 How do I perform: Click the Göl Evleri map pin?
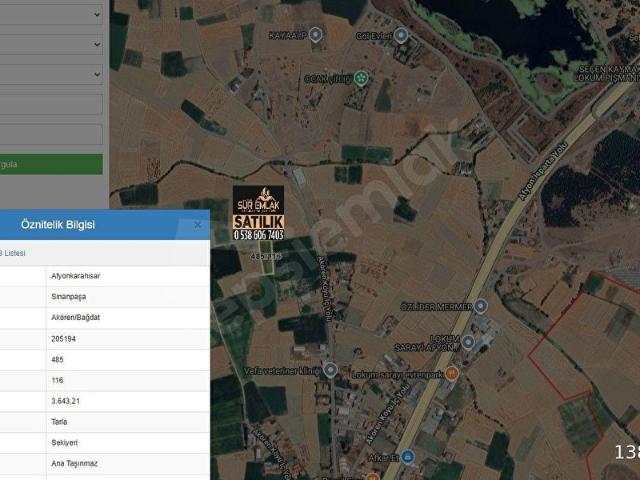click(x=401, y=36)
